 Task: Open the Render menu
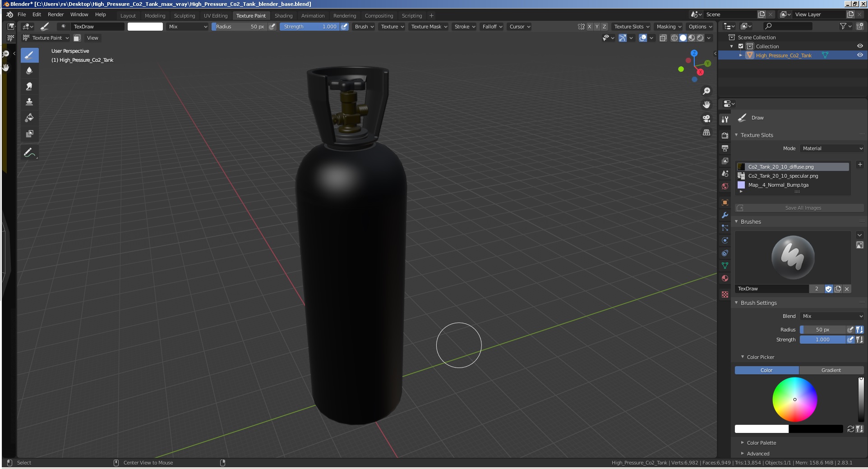56,14
